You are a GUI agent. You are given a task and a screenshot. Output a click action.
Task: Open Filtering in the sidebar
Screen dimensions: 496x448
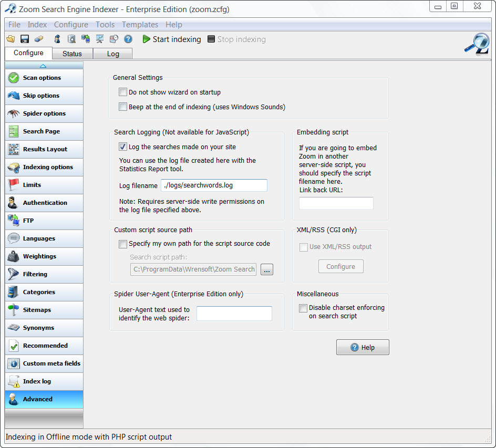point(44,274)
